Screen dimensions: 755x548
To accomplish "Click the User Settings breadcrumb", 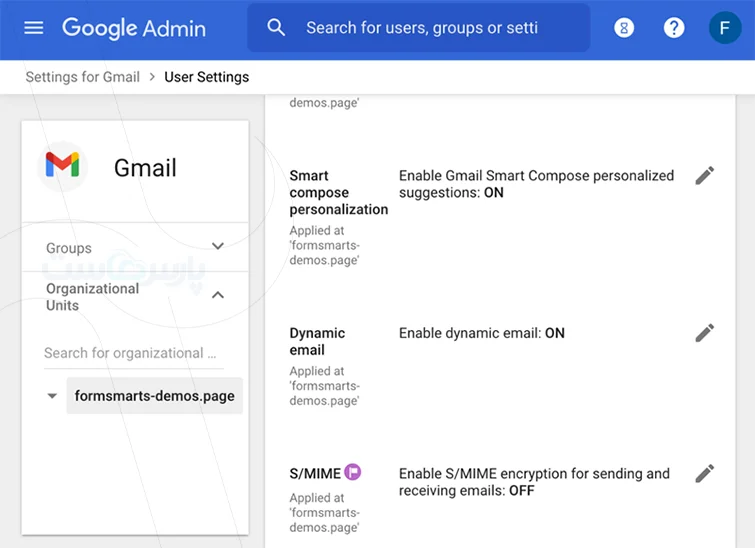I will (x=207, y=77).
